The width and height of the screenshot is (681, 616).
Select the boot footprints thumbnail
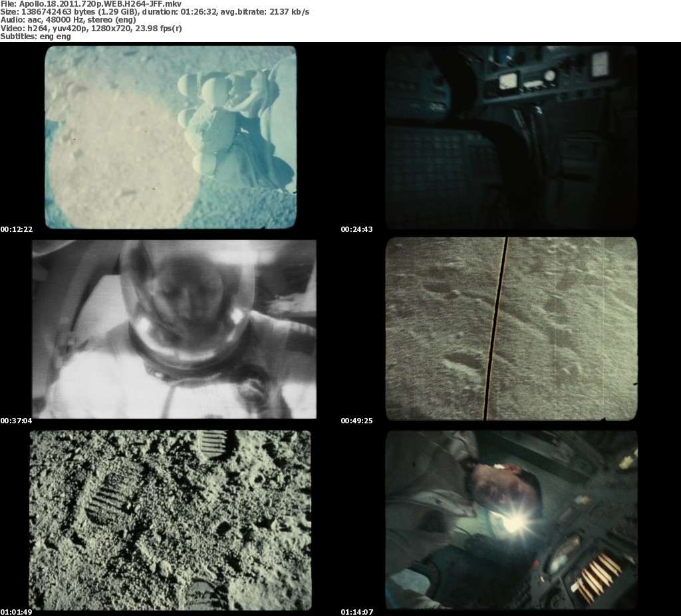tap(170, 520)
